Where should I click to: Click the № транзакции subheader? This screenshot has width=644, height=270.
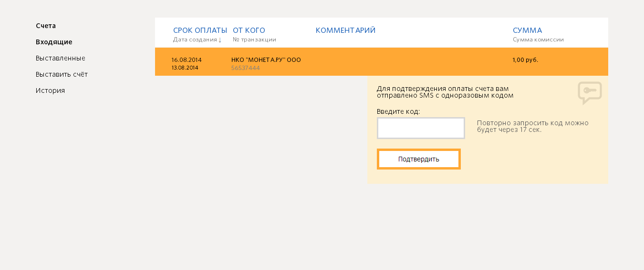254,40
